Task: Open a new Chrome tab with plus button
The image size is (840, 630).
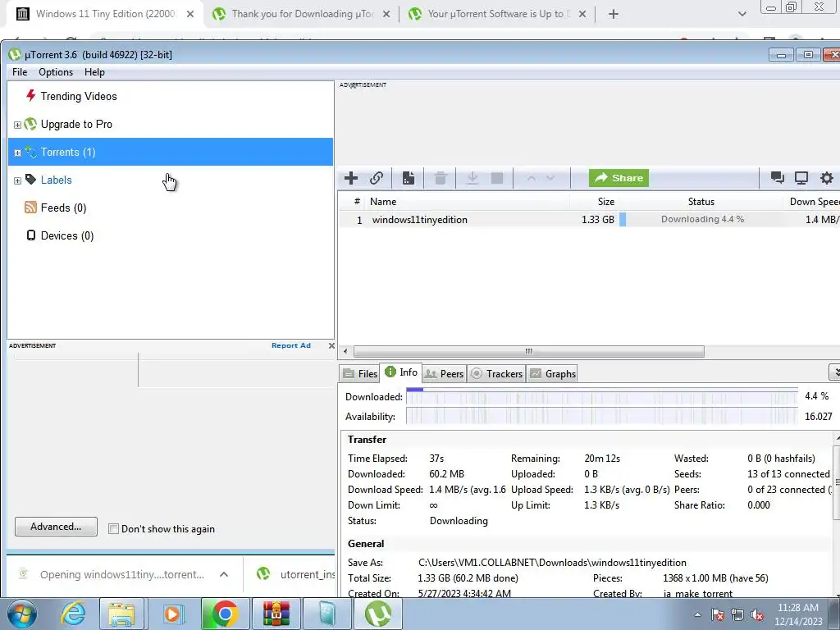Action: pos(614,15)
